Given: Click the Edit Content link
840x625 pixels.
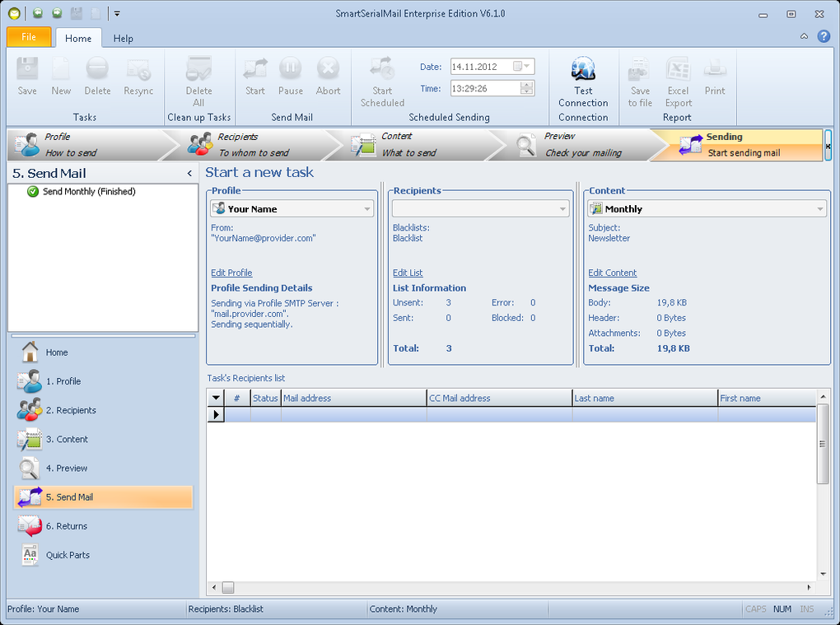Looking at the screenshot, I should pos(613,273).
